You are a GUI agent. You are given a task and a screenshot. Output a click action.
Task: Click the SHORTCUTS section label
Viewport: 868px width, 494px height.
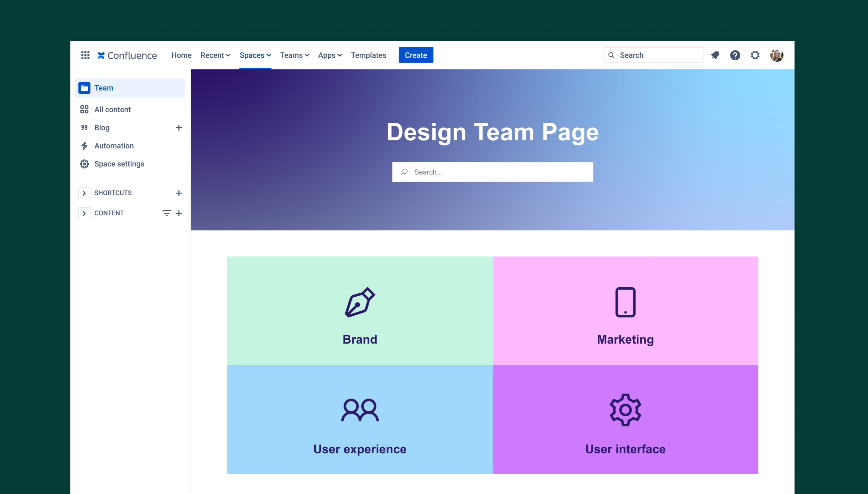click(x=113, y=193)
